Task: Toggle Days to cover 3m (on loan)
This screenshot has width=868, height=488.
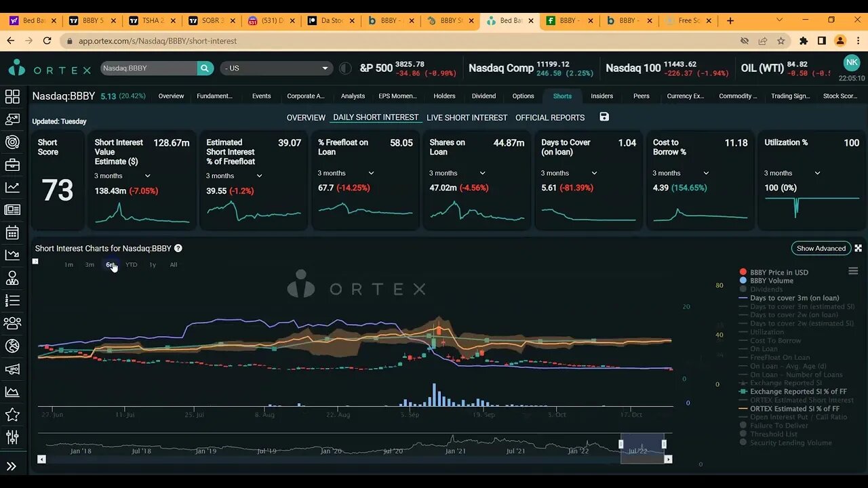Action: click(789, 298)
